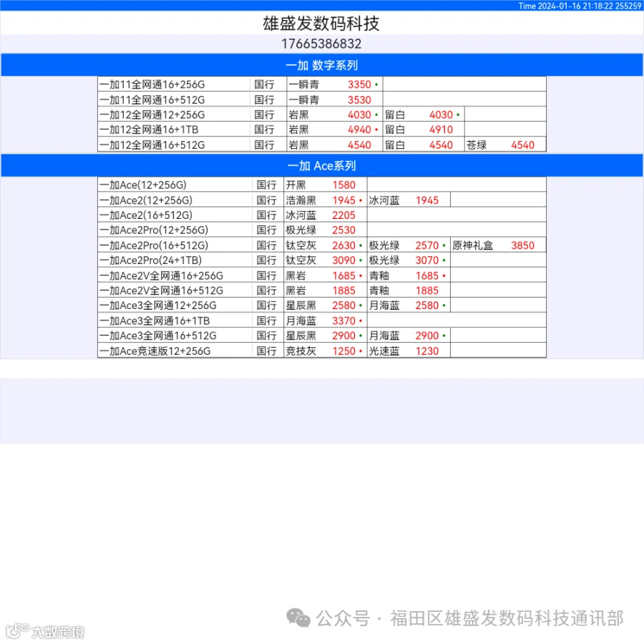The height and width of the screenshot is (644, 644).
Task: Click the 一加 Ace系列 section header
Action: [x=321, y=165]
